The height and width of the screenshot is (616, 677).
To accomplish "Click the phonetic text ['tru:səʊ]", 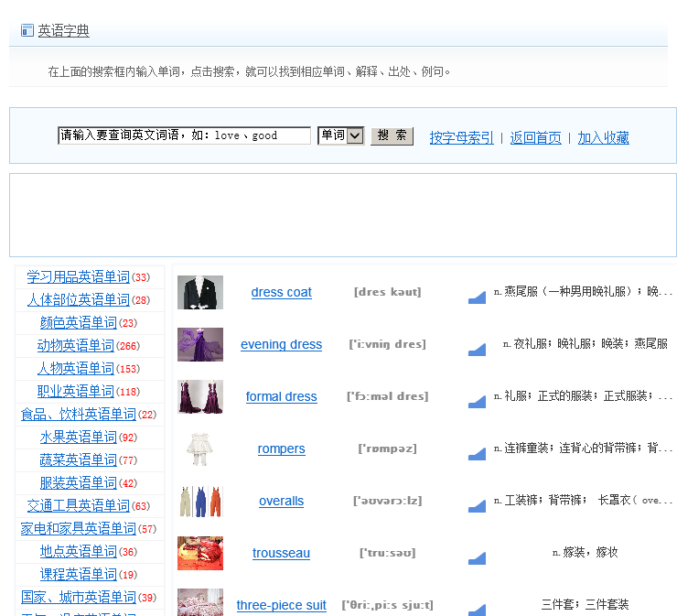I will click(387, 554).
